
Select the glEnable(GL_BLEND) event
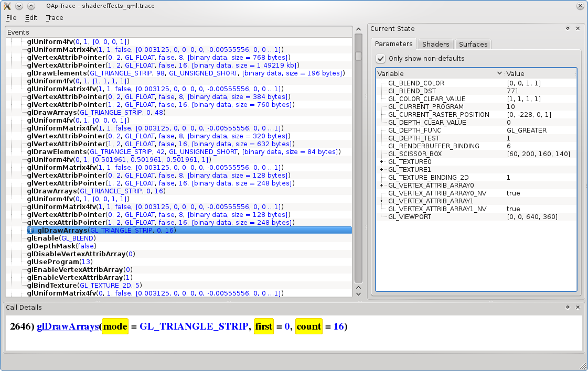click(61, 238)
